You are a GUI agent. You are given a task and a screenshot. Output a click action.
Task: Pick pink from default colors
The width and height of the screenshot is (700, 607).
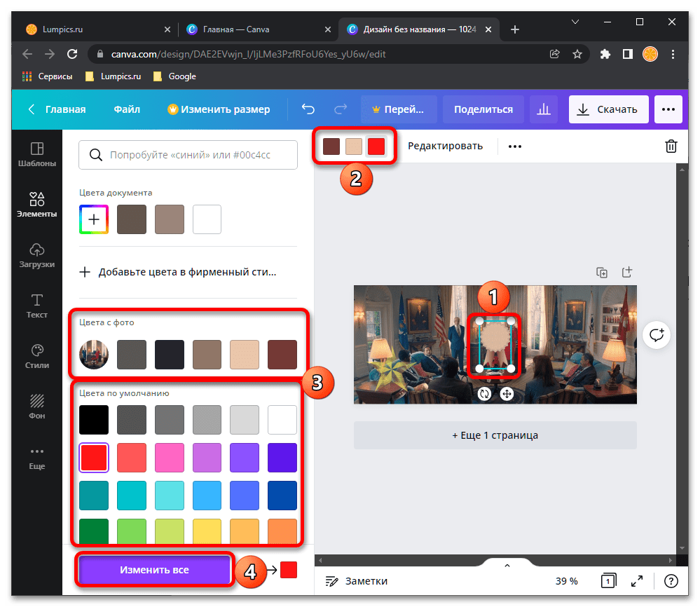pyautogui.click(x=169, y=458)
